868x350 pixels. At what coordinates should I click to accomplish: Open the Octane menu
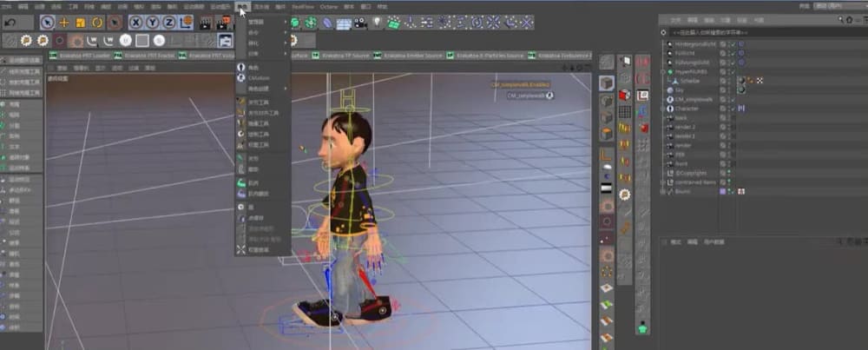pyautogui.click(x=329, y=7)
